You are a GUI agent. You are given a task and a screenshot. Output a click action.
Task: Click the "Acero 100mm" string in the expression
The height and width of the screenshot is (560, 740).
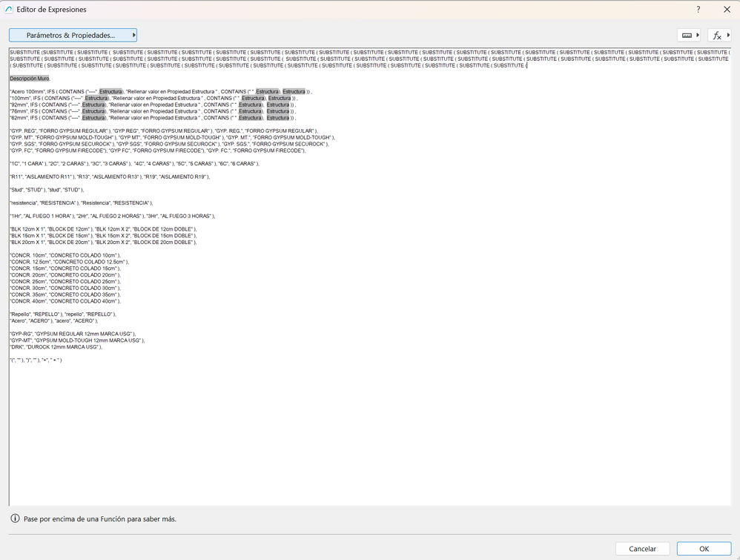[27, 91]
